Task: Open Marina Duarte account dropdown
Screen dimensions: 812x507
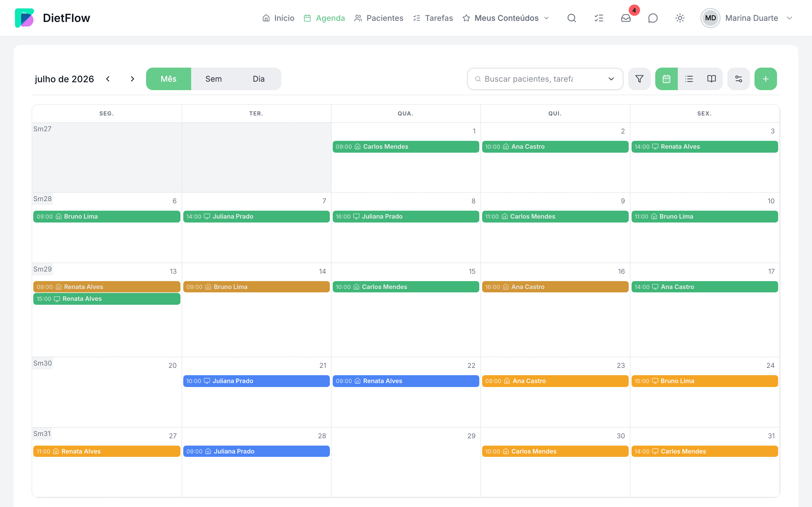Action: point(747,18)
